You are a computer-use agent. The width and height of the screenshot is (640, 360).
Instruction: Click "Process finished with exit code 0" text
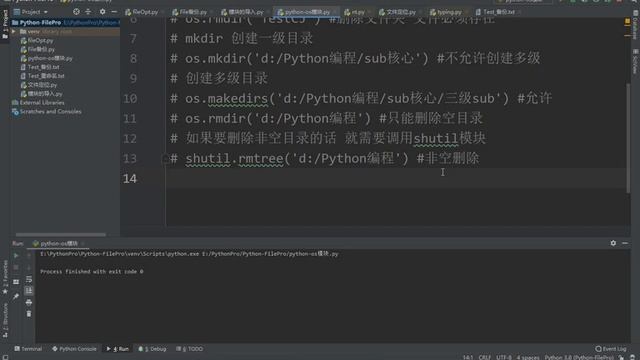(x=91, y=271)
